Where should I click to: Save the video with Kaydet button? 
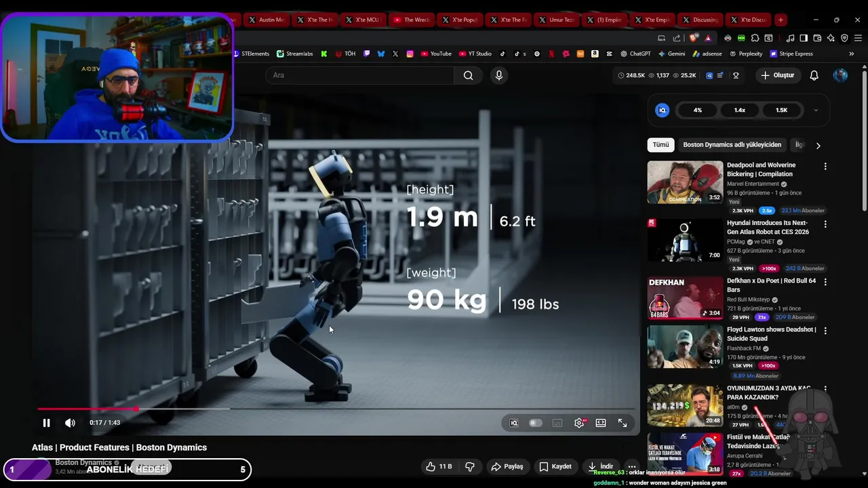(555, 466)
